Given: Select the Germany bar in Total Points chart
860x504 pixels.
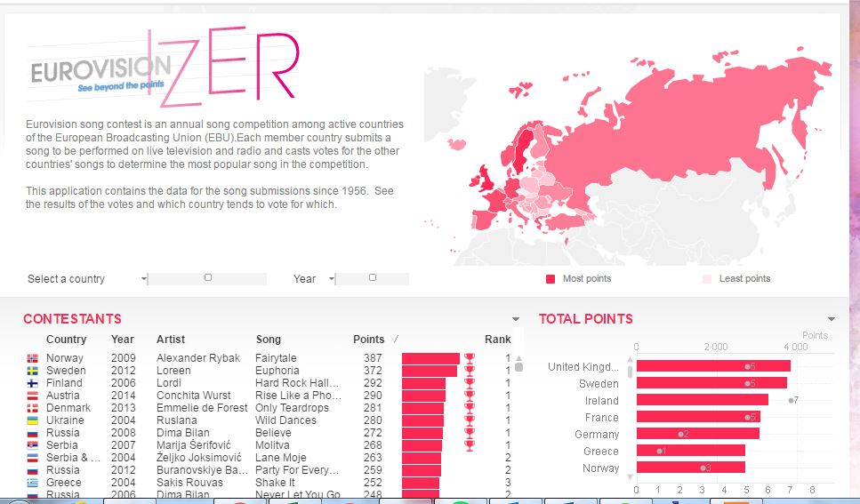Looking at the screenshot, I should point(697,434).
